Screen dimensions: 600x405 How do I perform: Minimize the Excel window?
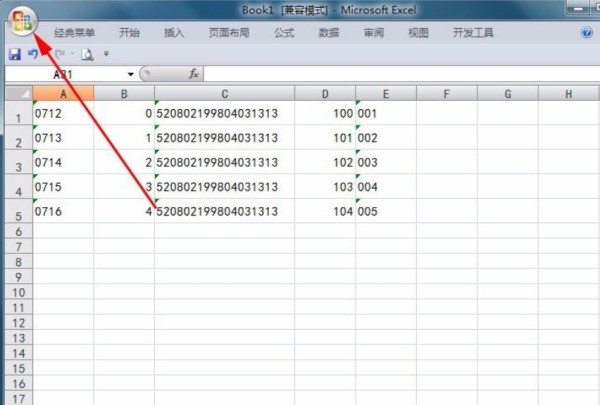click(x=579, y=8)
